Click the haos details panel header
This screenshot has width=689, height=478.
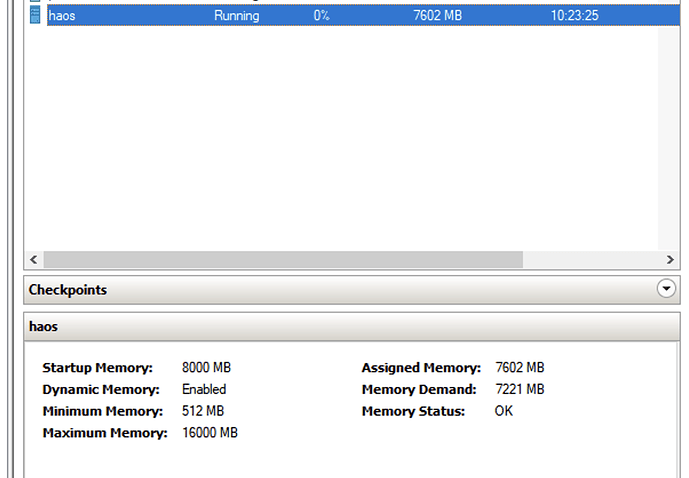pyautogui.click(x=352, y=326)
